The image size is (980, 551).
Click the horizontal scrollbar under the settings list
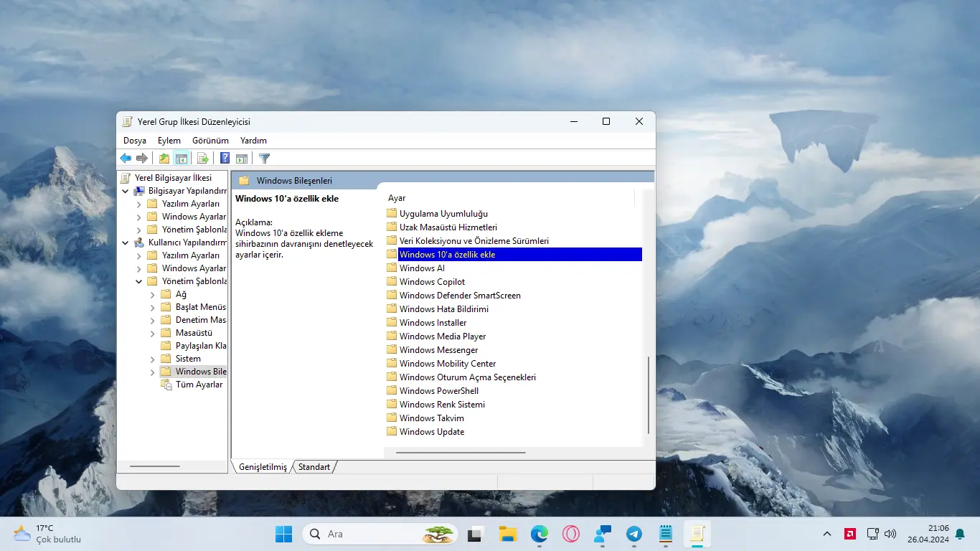pos(461,453)
